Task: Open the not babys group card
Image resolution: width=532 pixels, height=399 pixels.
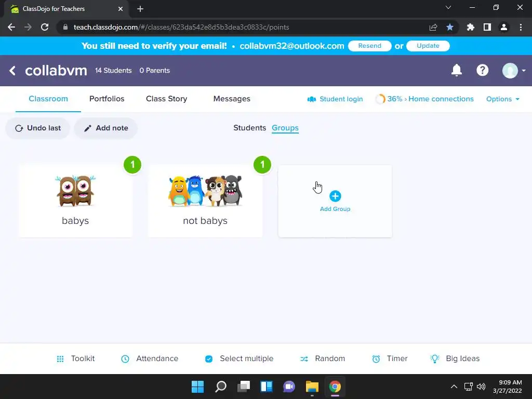Action: [x=205, y=201]
